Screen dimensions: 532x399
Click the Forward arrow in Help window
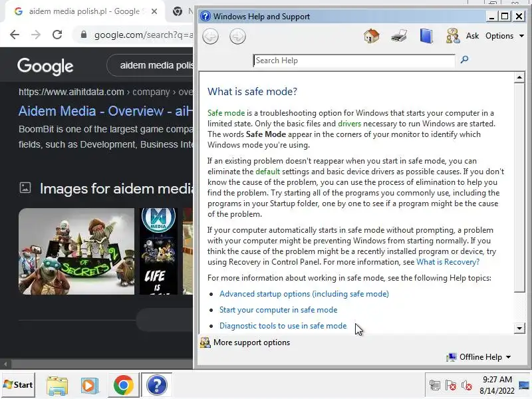click(237, 37)
